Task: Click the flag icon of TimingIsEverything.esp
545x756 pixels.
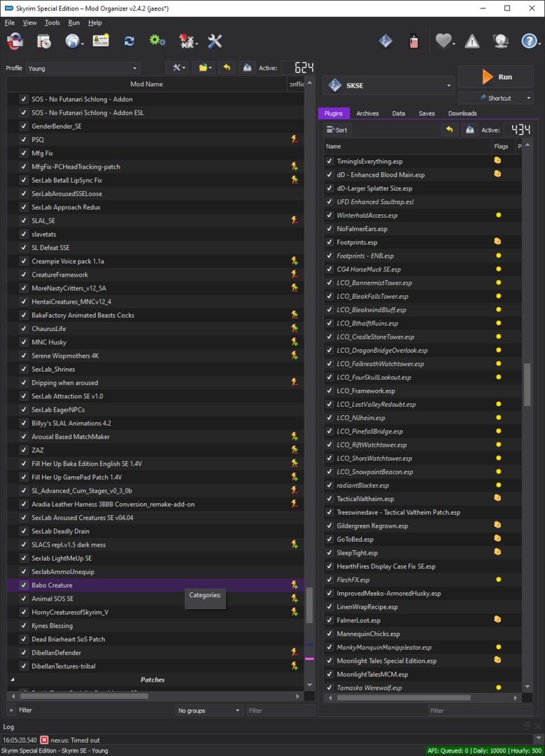Action: click(x=498, y=160)
